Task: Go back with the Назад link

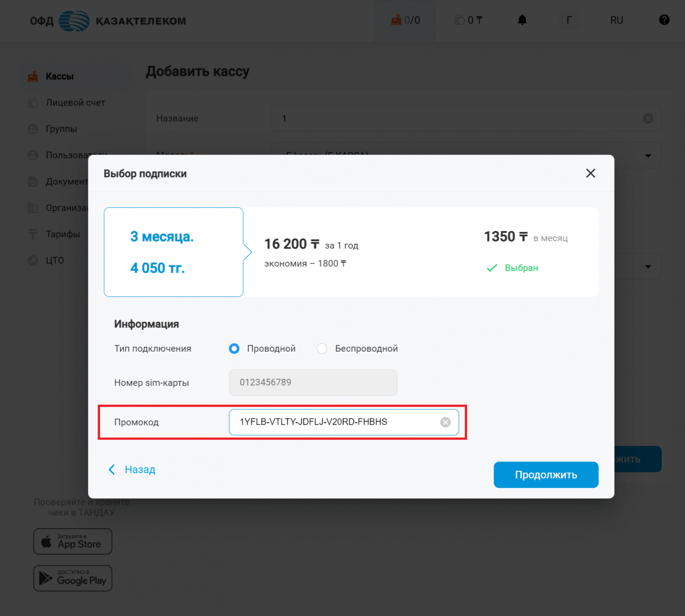Action: point(132,470)
